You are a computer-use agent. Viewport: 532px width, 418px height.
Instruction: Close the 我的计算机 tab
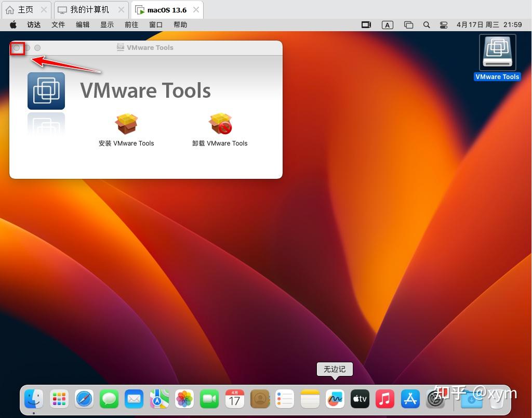point(121,10)
